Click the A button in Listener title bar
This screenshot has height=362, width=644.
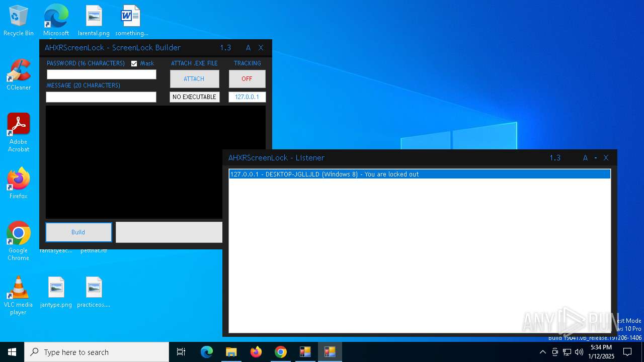[x=585, y=158]
